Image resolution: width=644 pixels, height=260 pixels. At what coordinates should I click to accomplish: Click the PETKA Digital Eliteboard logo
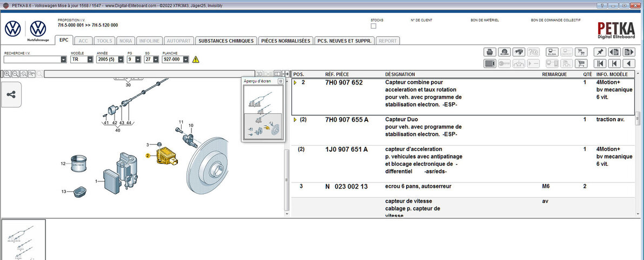click(616, 30)
